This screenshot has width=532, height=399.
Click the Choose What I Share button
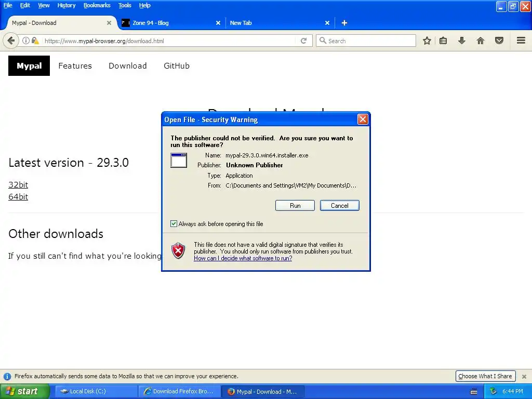pyautogui.click(x=485, y=376)
